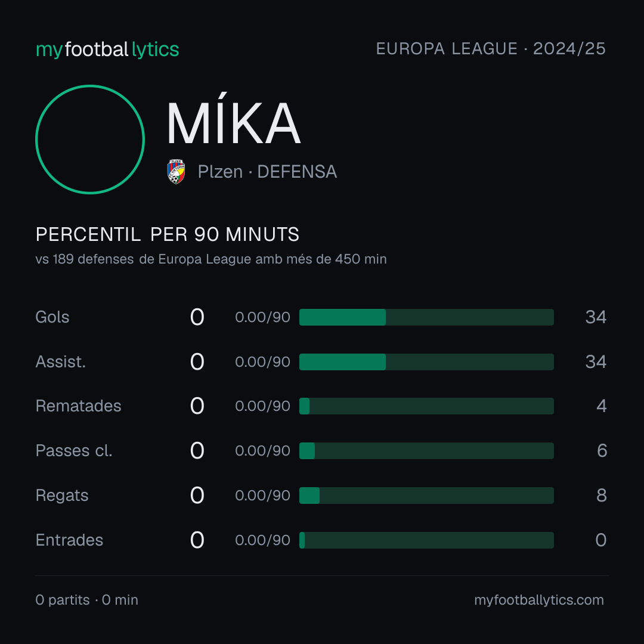Click the Entrades percentile bar
The height and width of the screenshot is (644, 644).
pos(426,540)
